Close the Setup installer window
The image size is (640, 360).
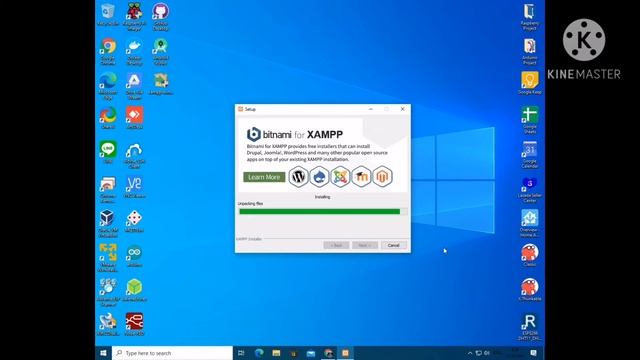click(402, 109)
